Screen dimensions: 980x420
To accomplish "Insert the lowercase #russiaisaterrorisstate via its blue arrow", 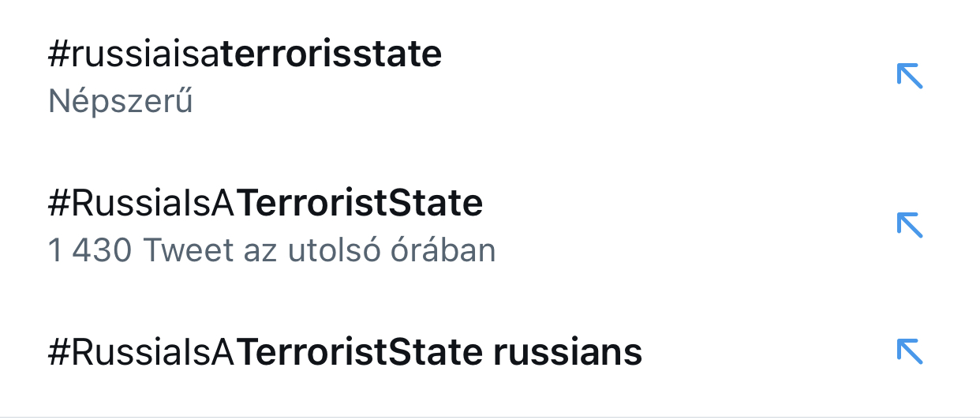I will (x=910, y=77).
